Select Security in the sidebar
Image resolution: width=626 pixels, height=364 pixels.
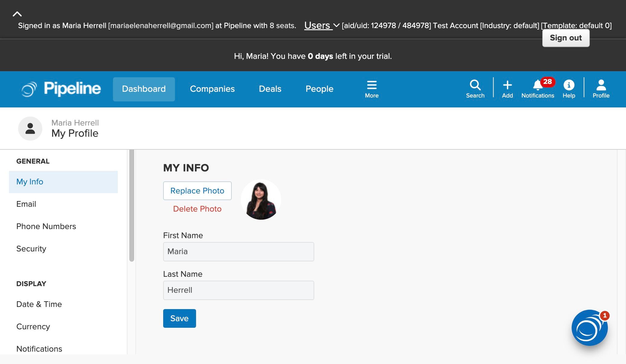click(x=31, y=249)
